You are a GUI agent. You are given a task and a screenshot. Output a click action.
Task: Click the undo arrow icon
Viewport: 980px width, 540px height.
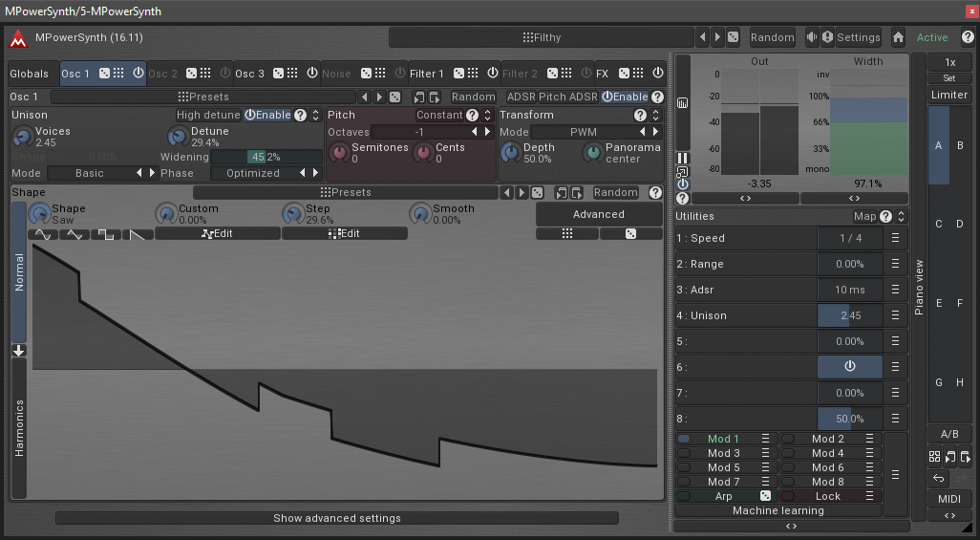[939, 479]
